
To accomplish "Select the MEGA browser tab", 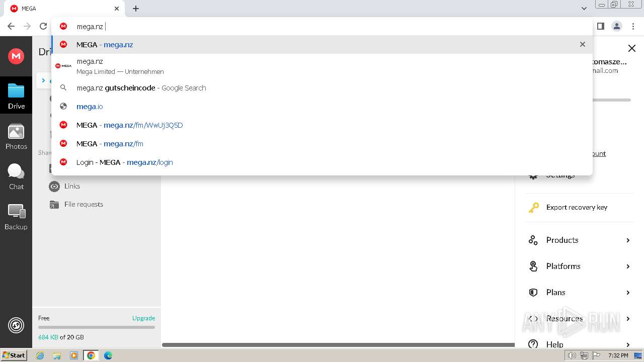I will coord(64,9).
